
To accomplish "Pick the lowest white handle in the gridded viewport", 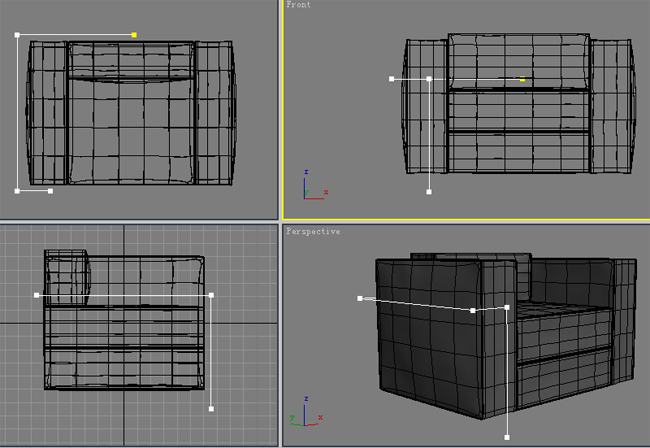I will [x=211, y=409].
